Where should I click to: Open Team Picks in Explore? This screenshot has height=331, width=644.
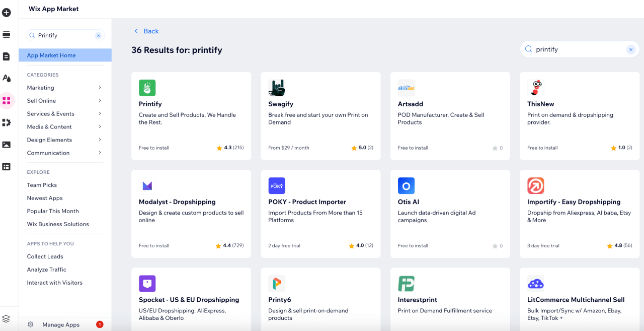point(42,185)
